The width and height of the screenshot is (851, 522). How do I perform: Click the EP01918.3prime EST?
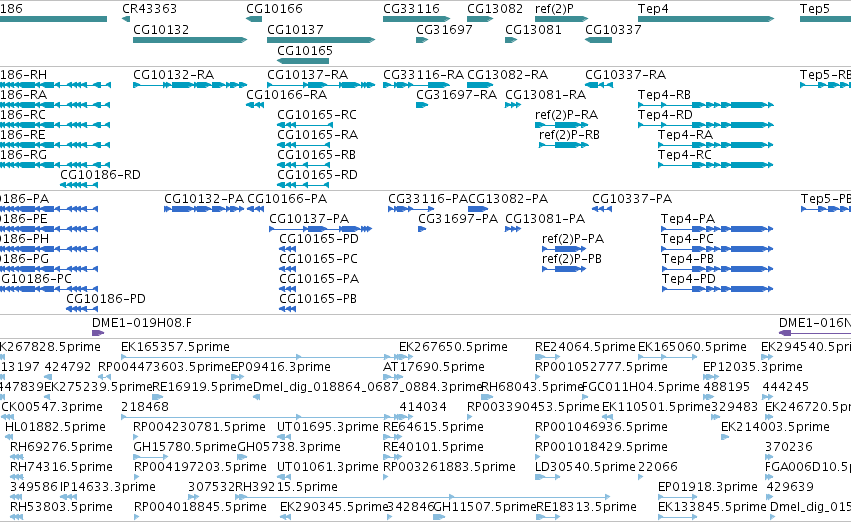[x=677, y=497]
